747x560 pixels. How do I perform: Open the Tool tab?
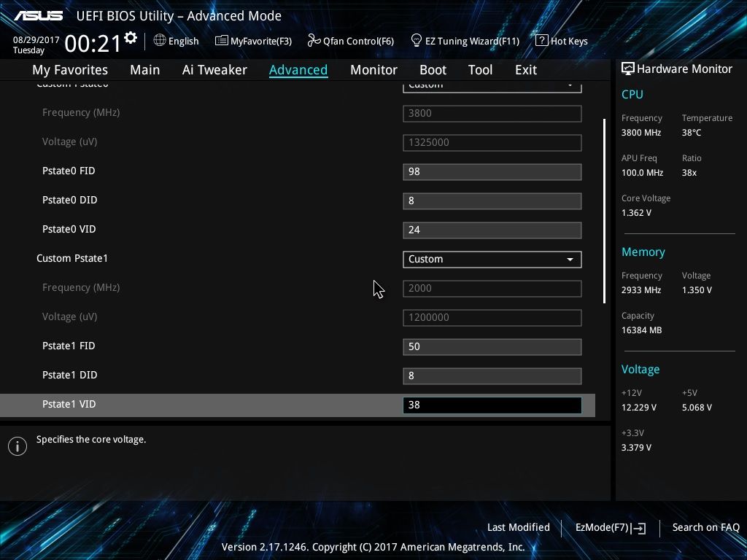[x=480, y=70]
